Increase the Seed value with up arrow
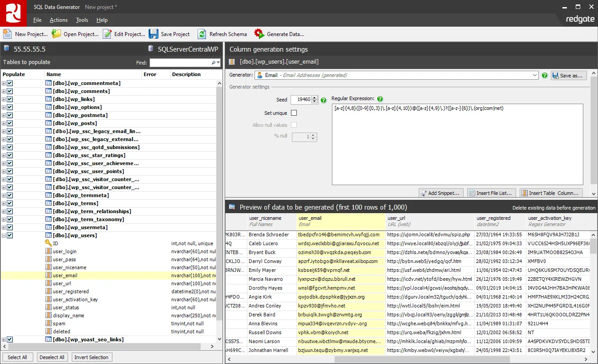 315,98
